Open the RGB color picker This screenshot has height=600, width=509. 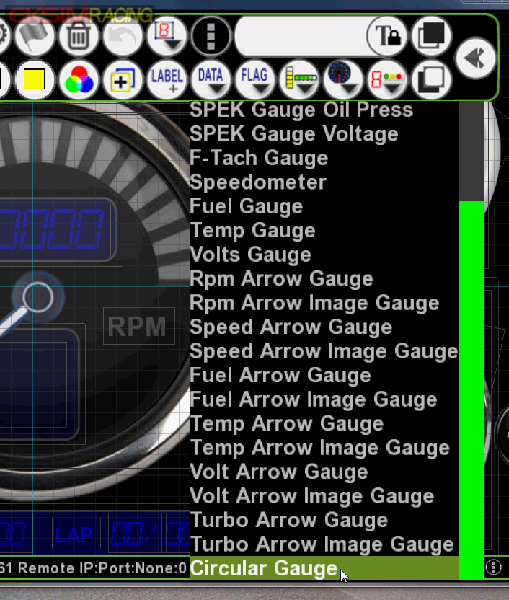coord(78,80)
